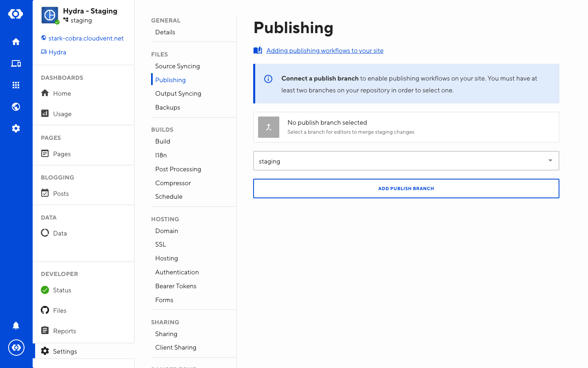
Task: Open Schedule settings
Action: click(169, 197)
